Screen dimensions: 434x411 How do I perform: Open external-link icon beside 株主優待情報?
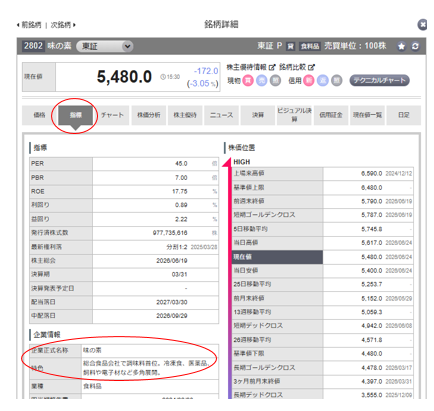point(272,67)
